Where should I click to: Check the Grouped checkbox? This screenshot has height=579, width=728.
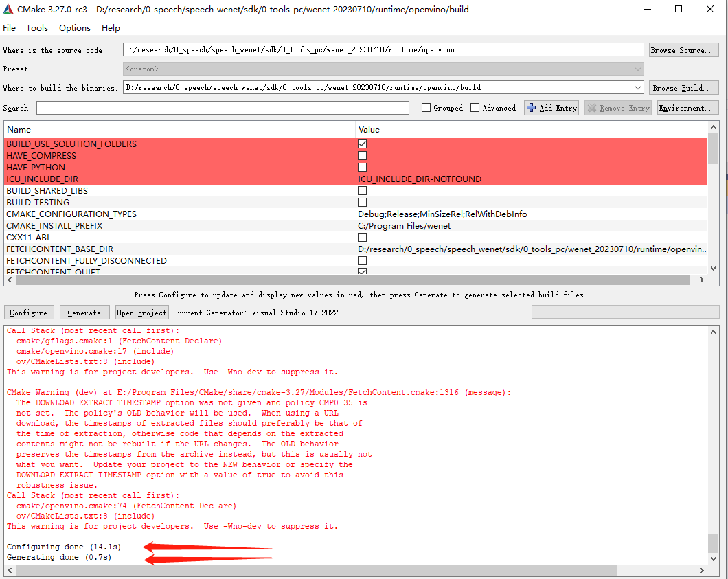tap(424, 107)
